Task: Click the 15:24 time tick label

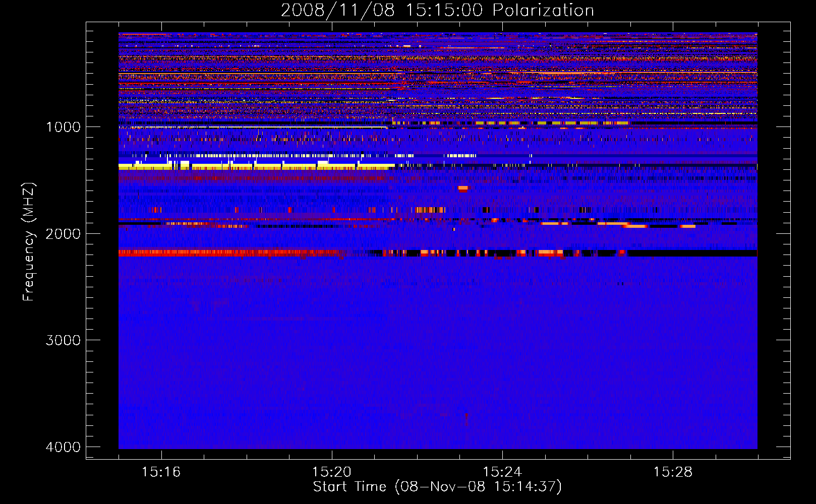Action: (x=502, y=472)
